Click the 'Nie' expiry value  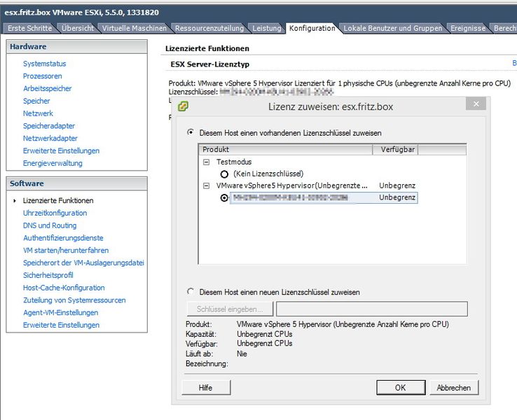pos(242,353)
